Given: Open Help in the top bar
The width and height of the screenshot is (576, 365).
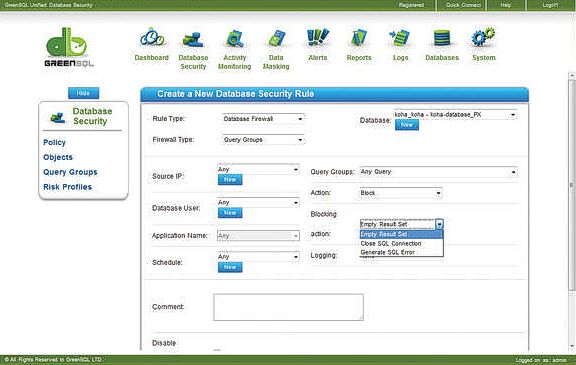Looking at the screenshot, I should (505, 5).
